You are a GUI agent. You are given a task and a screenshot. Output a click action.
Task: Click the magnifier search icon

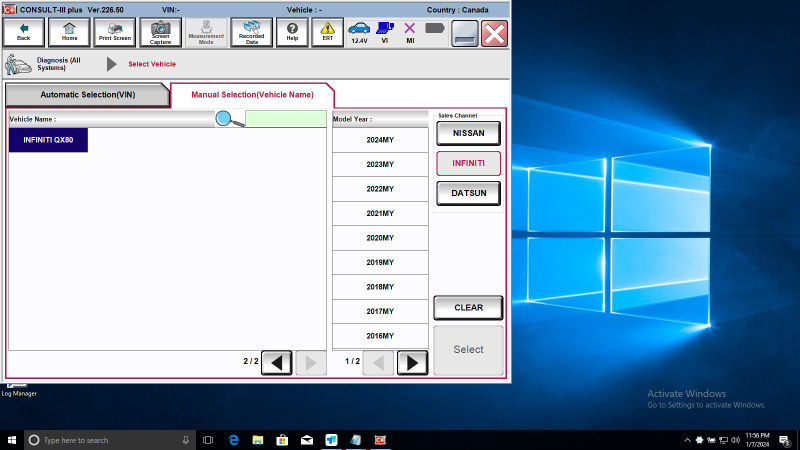coord(229,119)
